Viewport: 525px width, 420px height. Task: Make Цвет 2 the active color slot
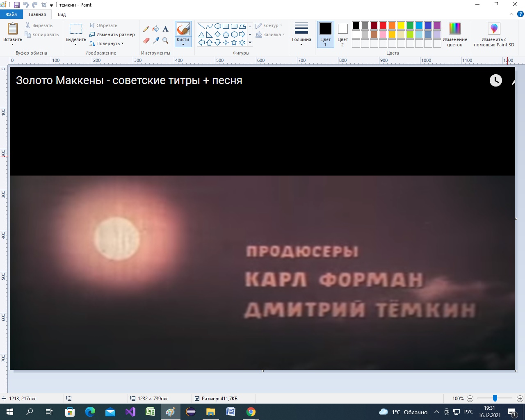342,34
